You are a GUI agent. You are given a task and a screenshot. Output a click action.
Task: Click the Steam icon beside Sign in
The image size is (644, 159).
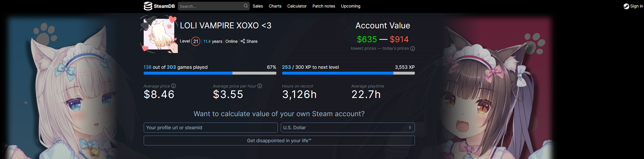click(x=626, y=6)
